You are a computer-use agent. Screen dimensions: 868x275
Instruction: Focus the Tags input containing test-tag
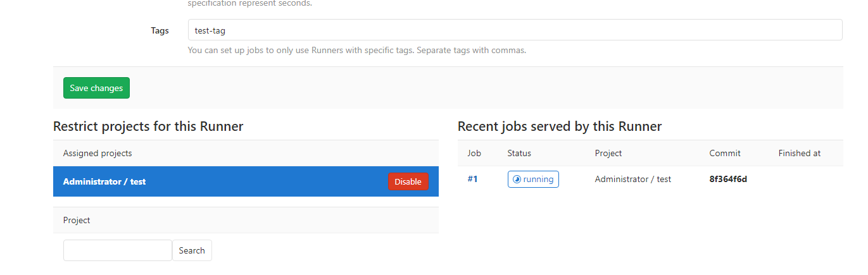point(514,30)
